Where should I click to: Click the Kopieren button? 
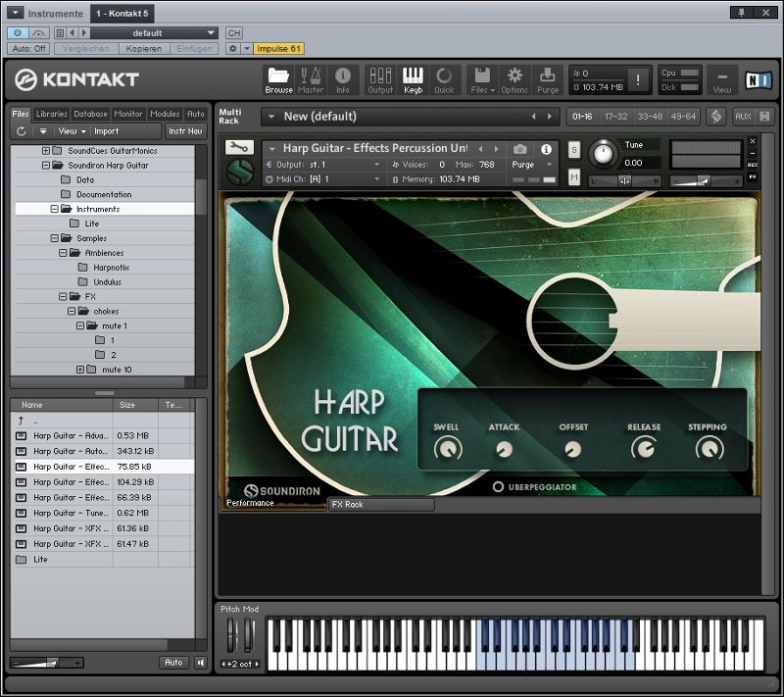[x=144, y=48]
